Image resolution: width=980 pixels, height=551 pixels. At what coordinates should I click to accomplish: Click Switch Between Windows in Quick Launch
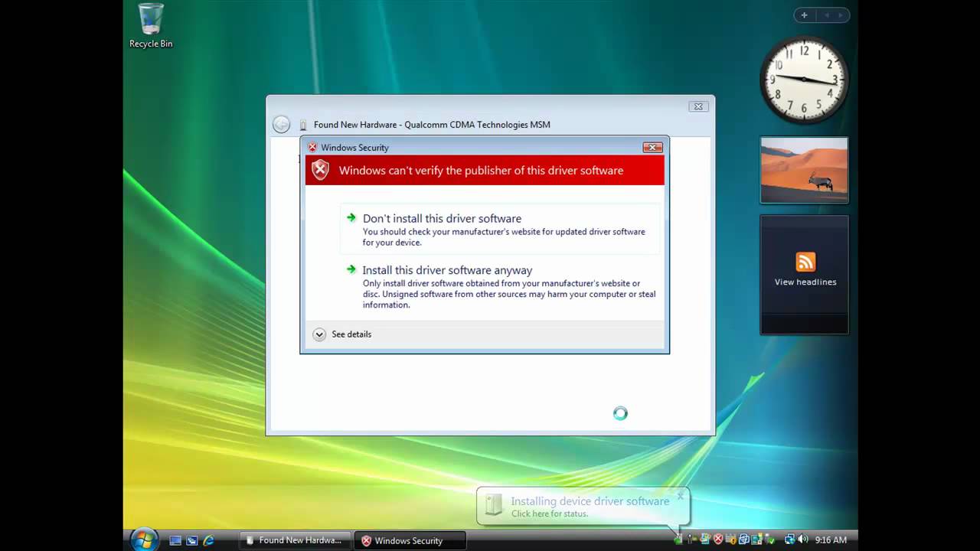191,540
